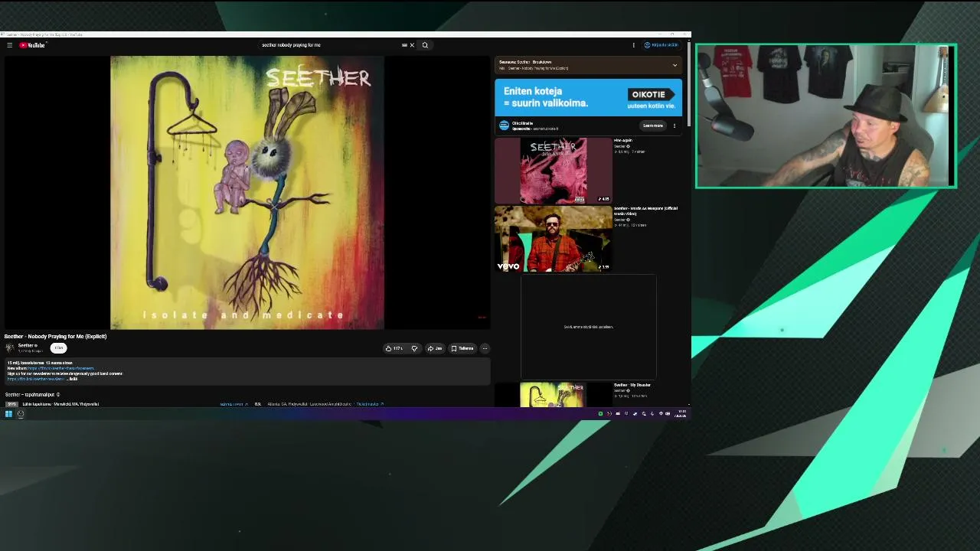This screenshot has height=551, width=980.
Task: Open the taskbar clock and date
Action: coord(681,414)
